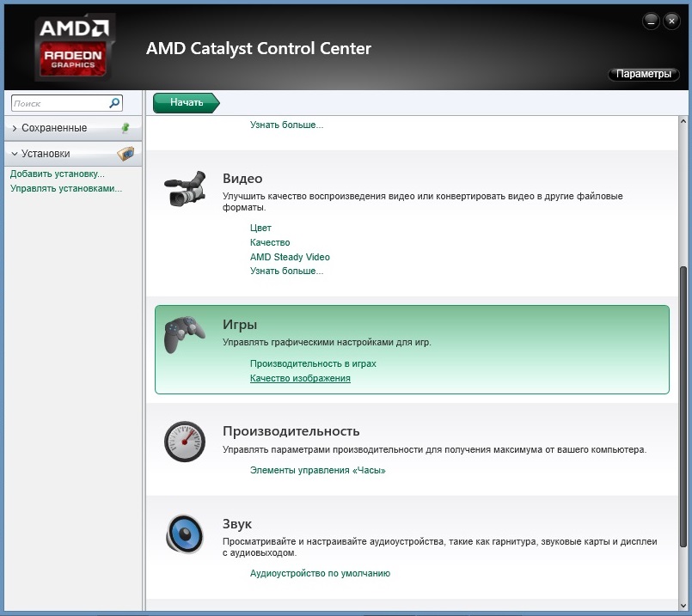Open Элементы управления «Часы» link
The image size is (692, 616).
click(x=317, y=470)
